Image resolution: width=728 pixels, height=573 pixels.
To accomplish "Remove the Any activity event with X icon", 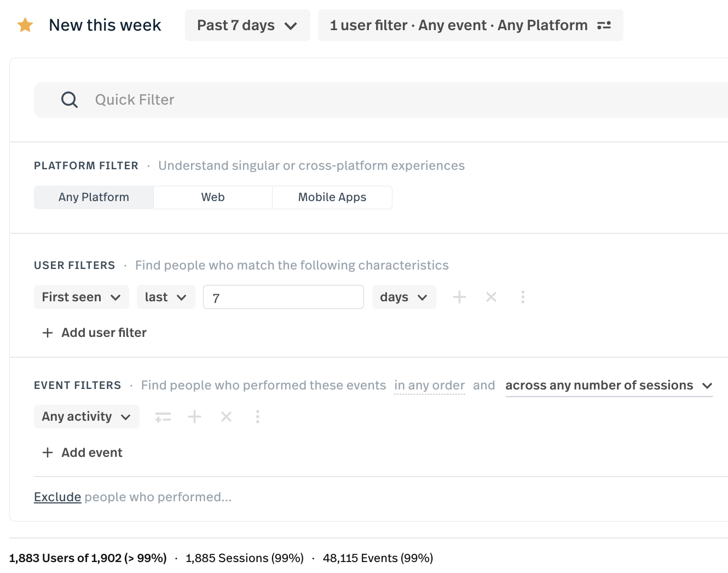I will [x=226, y=417].
